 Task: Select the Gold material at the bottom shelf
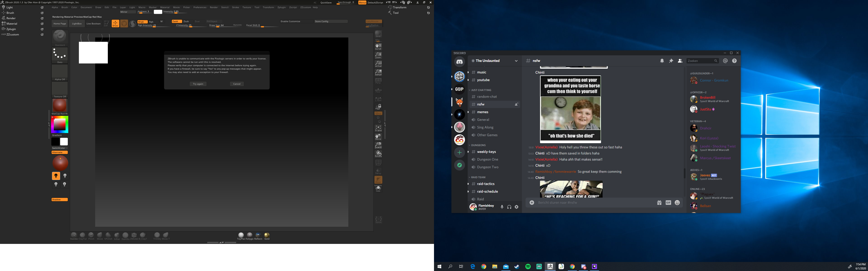pos(267,236)
